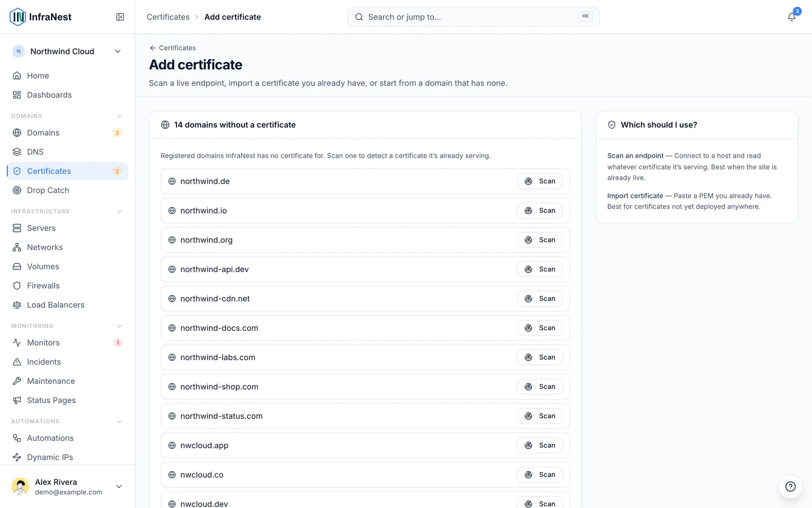Click the Incidents warning triangle icon

tap(17, 362)
